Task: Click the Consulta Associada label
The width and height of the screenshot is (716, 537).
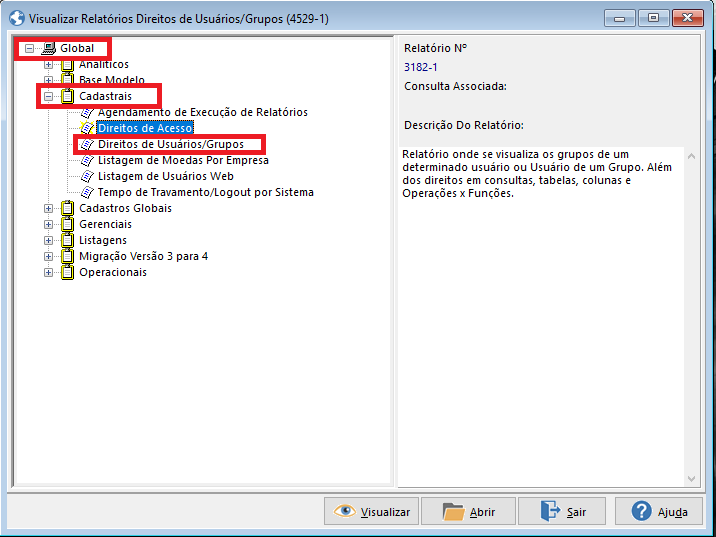Action: coord(455,86)
